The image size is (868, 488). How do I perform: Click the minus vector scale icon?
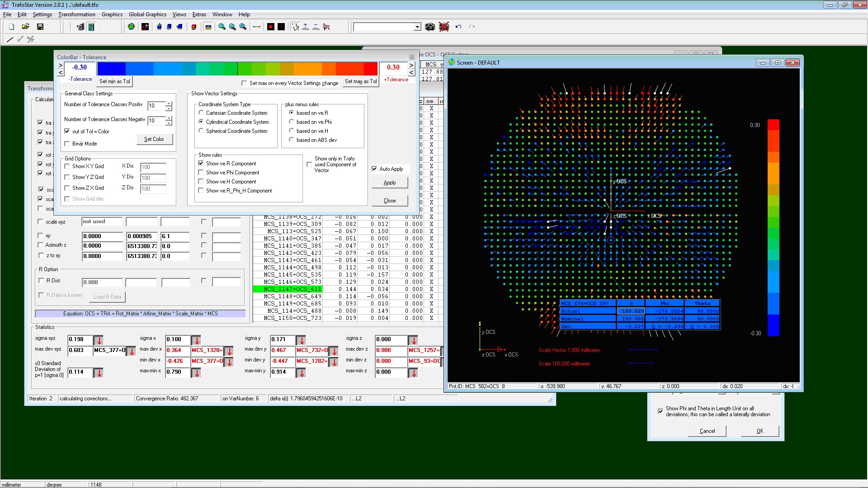coord(316,27)
